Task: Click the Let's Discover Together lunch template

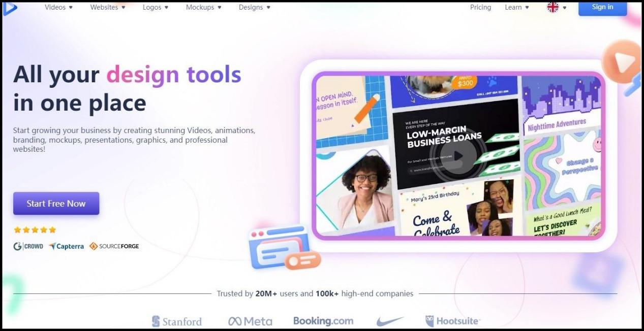Action: [x=563, y=219]
